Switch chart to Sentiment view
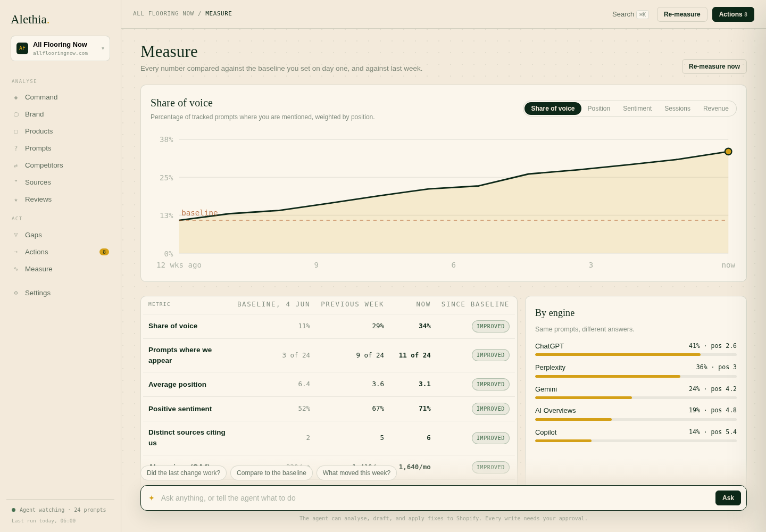The height and width of the screenshot is (532, 766). pyautogui.click(x=637, y=109)
